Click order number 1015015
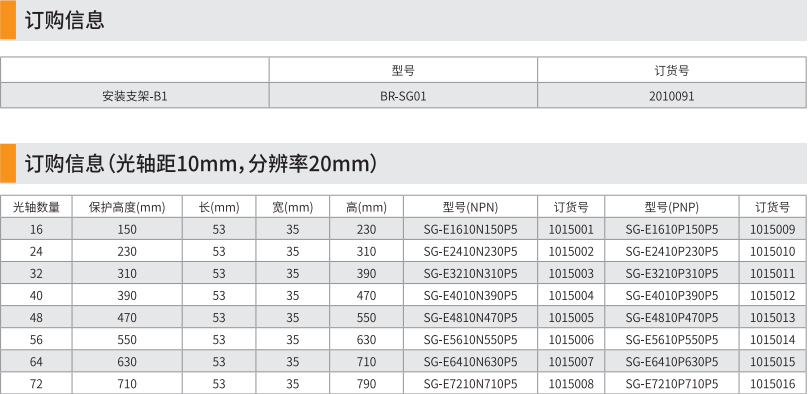 [772, 362]
